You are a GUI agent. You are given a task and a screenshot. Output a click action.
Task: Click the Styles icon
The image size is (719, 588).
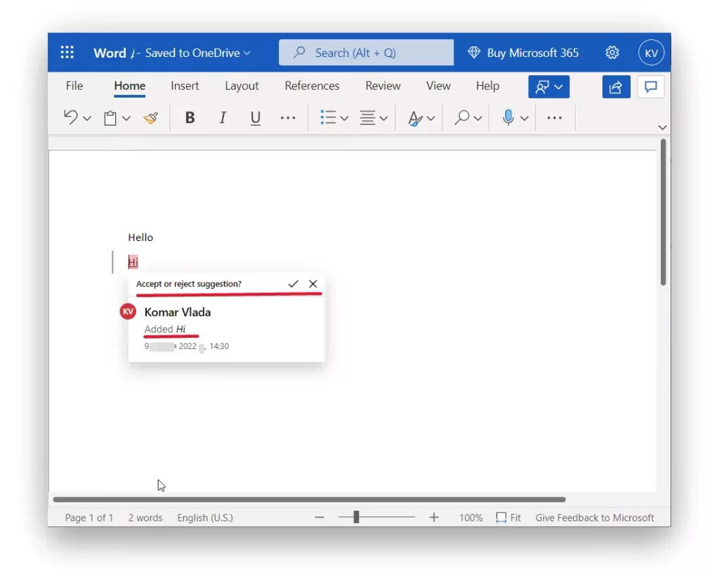(415, 118)
